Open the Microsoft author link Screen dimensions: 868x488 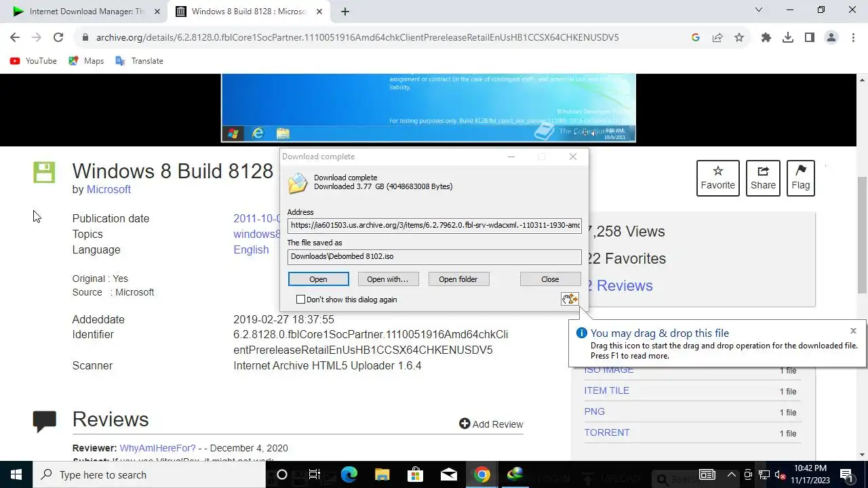[x=108, y=190]
